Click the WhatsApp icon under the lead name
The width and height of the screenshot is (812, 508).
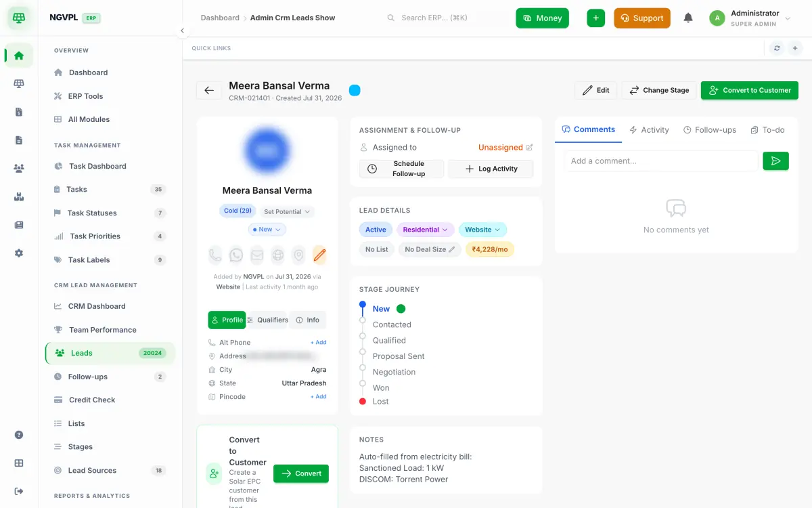pos(236,255)
